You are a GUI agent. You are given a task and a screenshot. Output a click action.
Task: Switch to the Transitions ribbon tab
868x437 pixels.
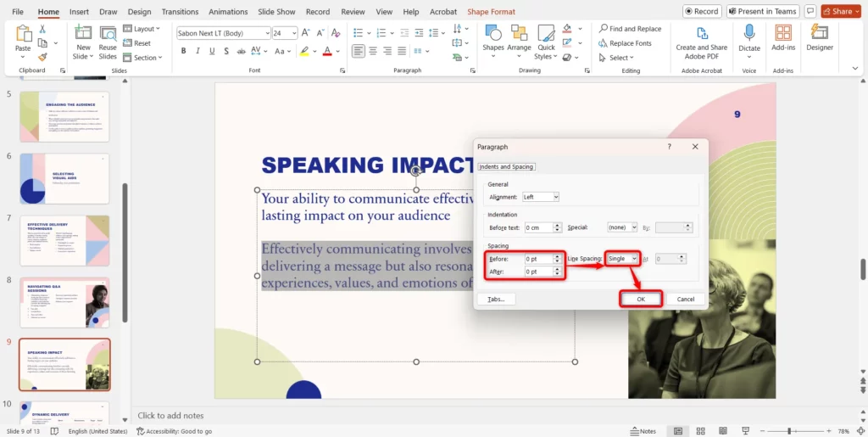179,12
